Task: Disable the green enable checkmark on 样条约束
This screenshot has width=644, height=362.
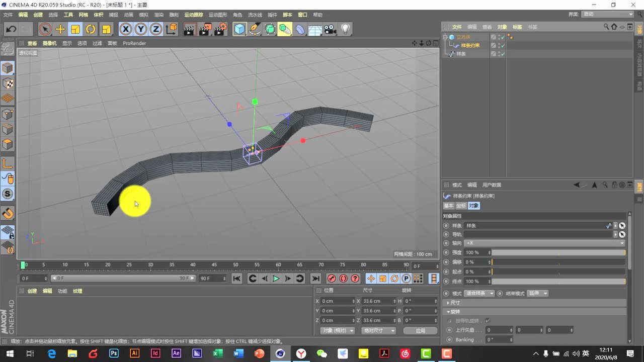Action: pyautogui.click(x=503, y=45)
